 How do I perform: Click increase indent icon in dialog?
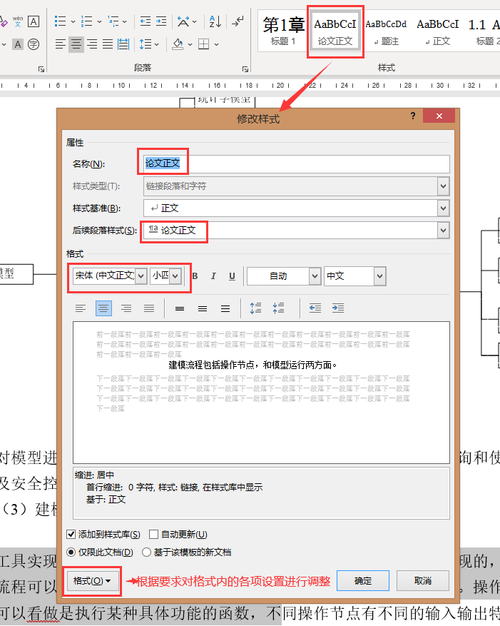point(338,308)
